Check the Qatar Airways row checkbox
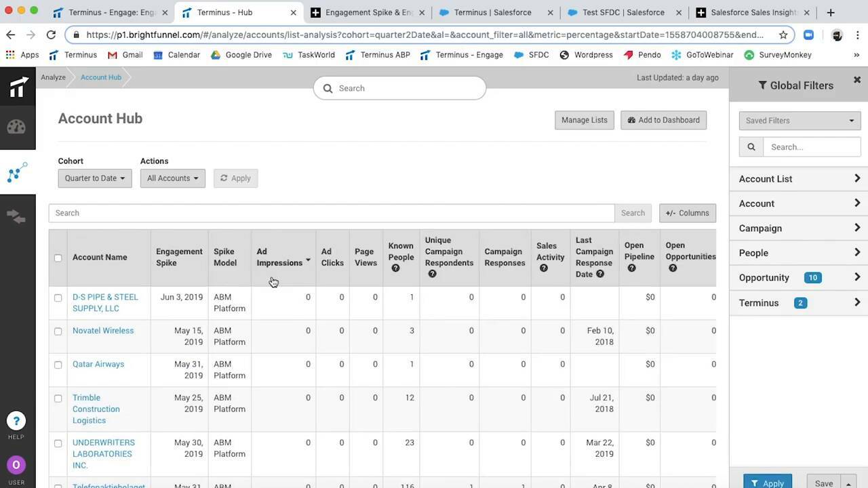Image resolution: width=868 pixels, height=488 pixels. (58, 365)
